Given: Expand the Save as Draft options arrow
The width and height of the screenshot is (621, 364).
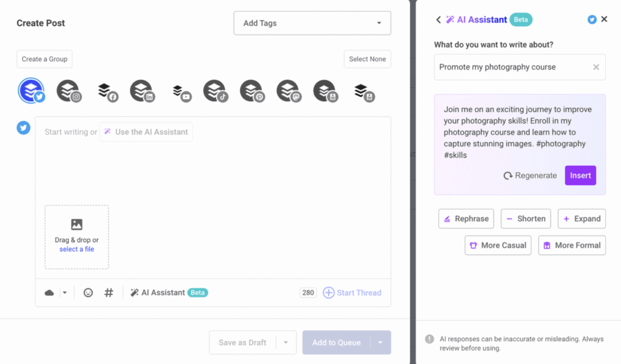Looking at the screenshot, I should coord(286,342).
